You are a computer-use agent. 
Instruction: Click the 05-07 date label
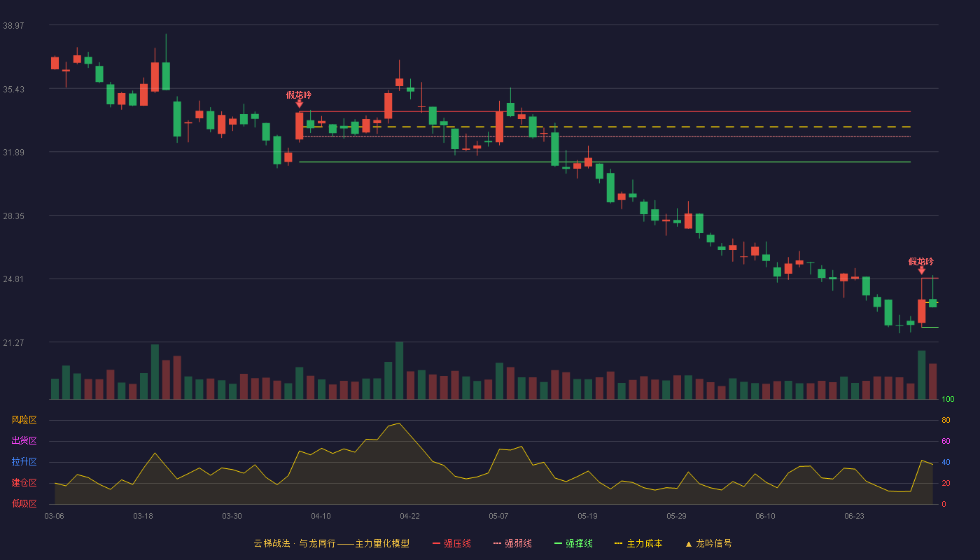tap(498, 516)
